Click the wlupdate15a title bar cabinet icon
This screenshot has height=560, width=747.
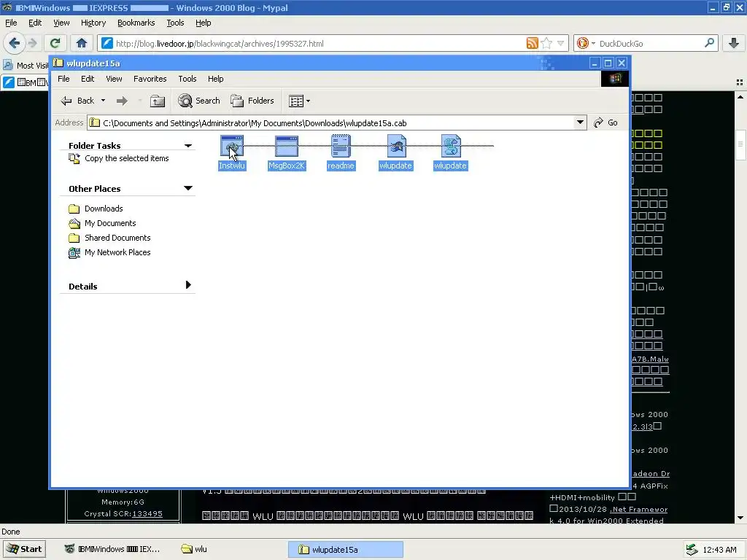(58, 63)
